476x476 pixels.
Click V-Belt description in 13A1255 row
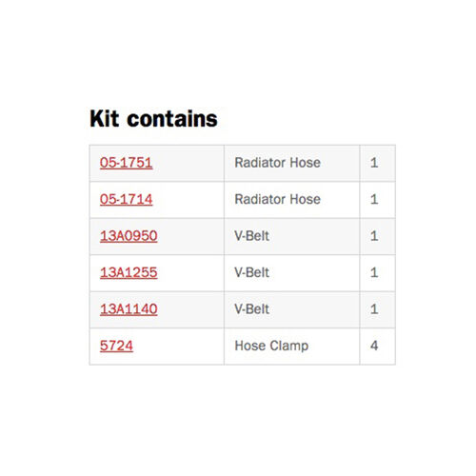point(251,272)
